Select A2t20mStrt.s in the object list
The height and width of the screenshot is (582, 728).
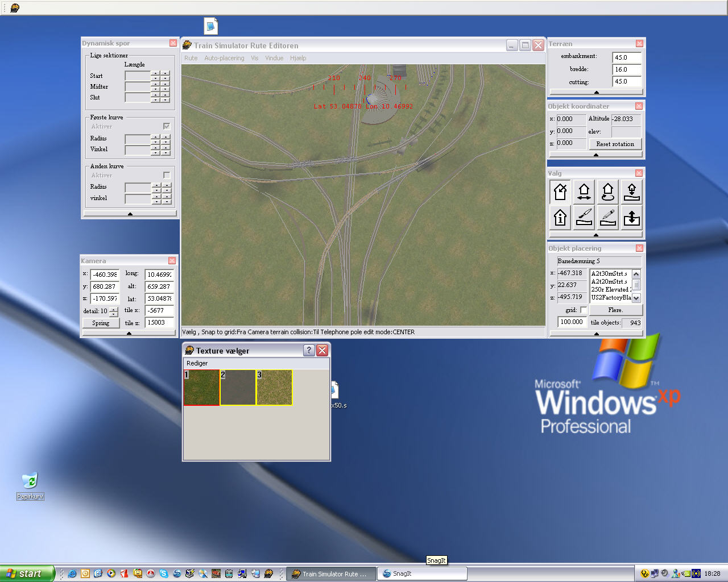pos(611,281)
